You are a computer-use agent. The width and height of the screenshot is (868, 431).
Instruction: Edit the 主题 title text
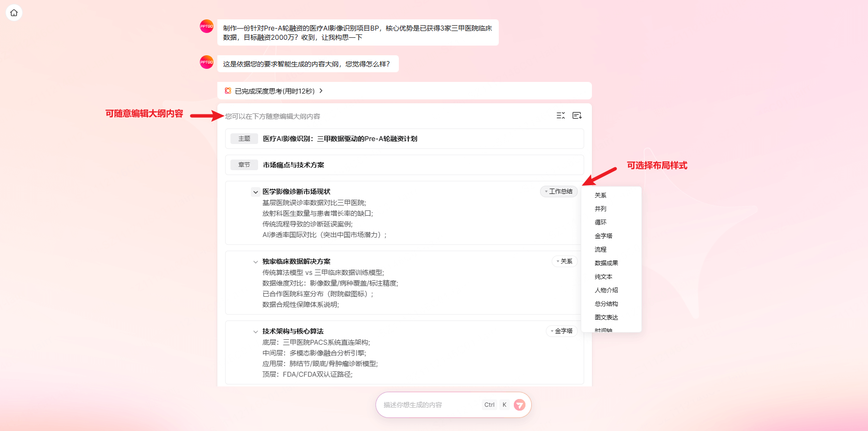(x=340, y=139)
